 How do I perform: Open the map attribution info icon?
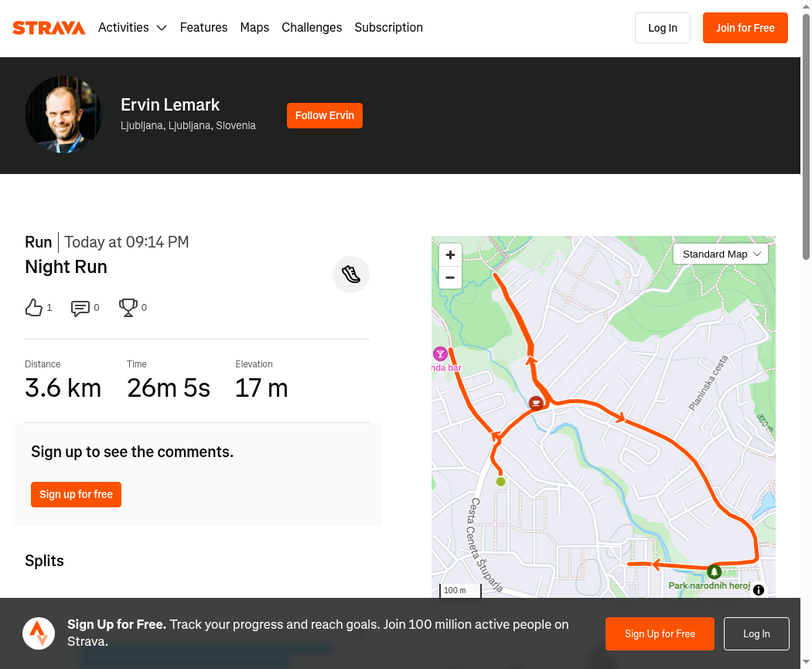[x=759, y=590]
